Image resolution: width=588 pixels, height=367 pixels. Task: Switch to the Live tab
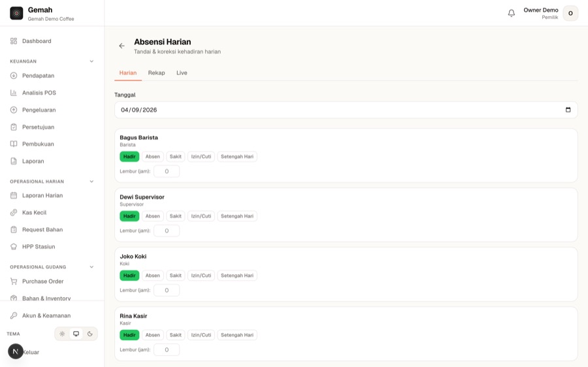tap(182, 72)
